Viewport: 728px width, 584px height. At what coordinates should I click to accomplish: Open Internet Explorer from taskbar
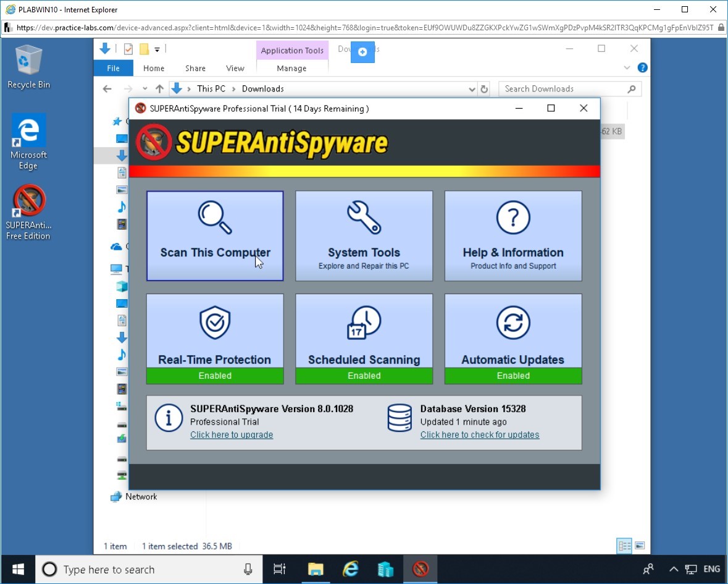pyautogui.click(x=351, y=569)
